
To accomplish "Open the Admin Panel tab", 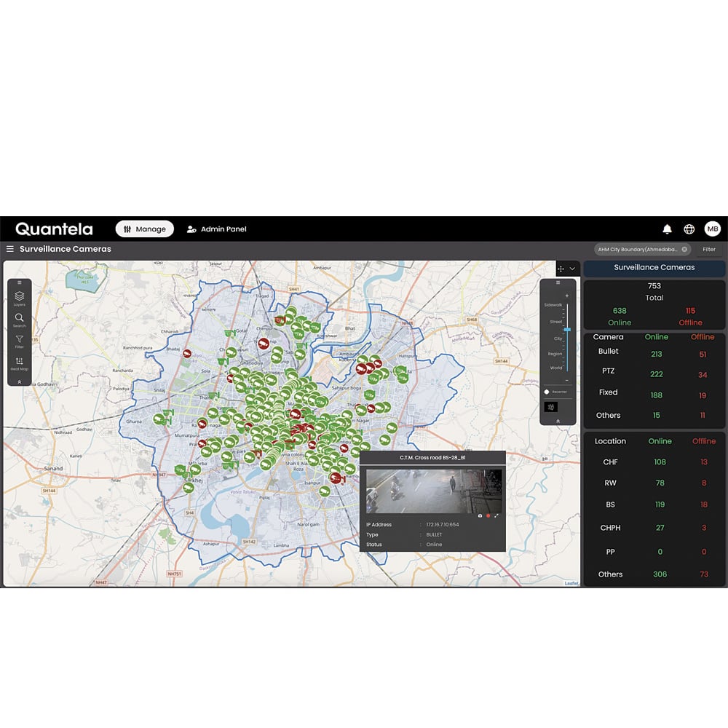I will [x=216, y=229].
